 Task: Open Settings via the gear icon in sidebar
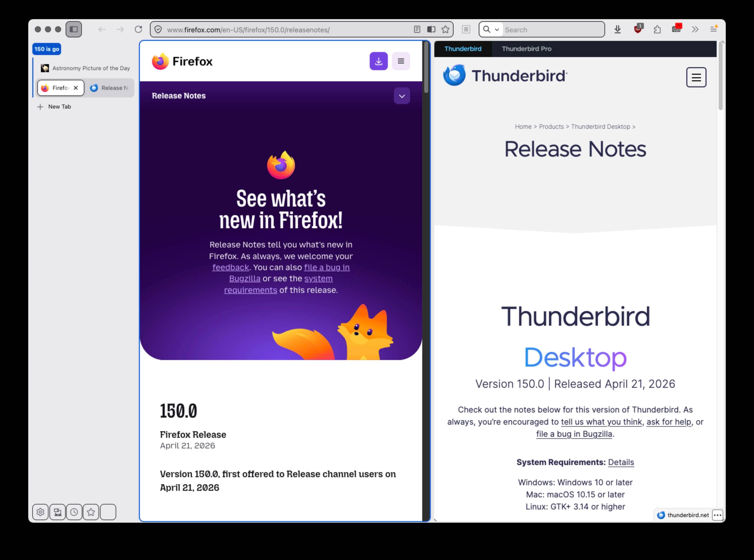coord(40,512)
